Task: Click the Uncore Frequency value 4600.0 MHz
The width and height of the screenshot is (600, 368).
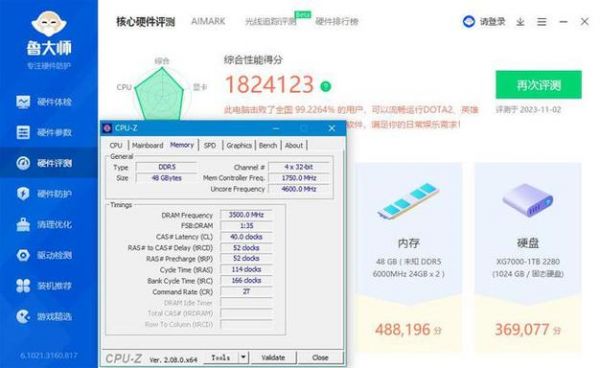Action: tap(298, 189)
